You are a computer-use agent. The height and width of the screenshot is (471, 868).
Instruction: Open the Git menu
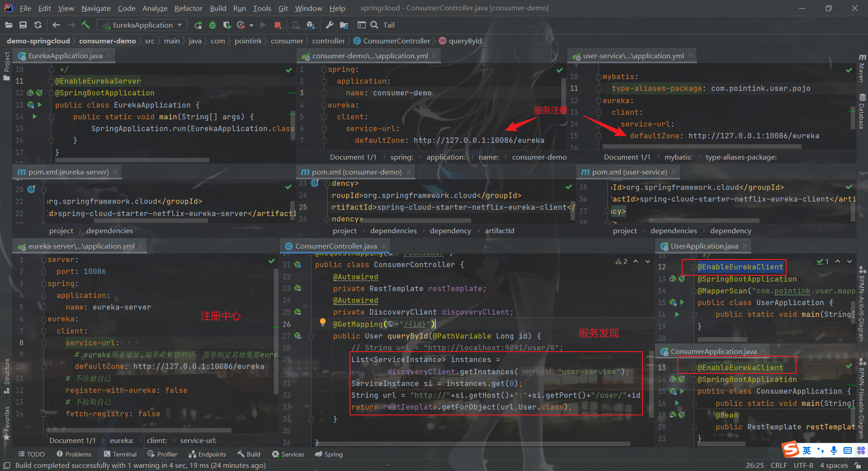[x=283, y=8]
